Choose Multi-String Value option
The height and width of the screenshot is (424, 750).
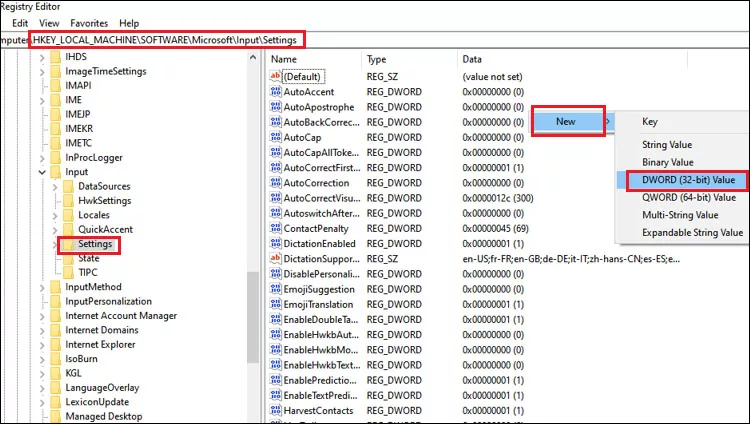(680, 215)
